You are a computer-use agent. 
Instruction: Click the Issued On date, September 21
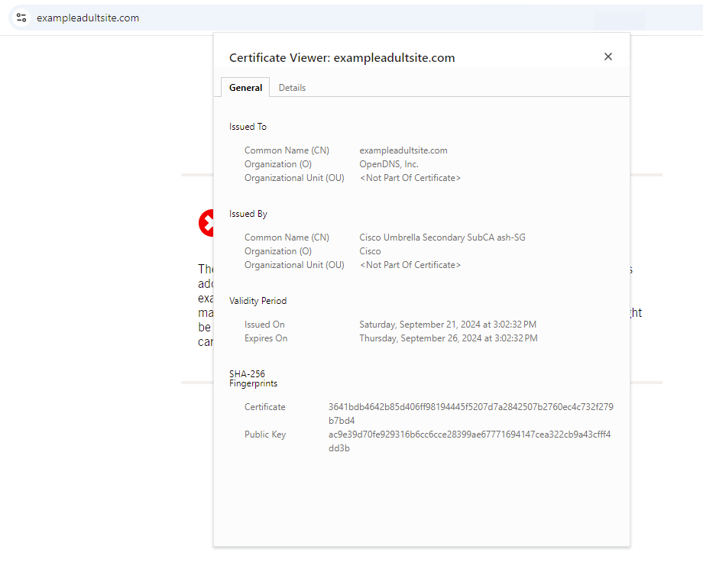[448, 325]
